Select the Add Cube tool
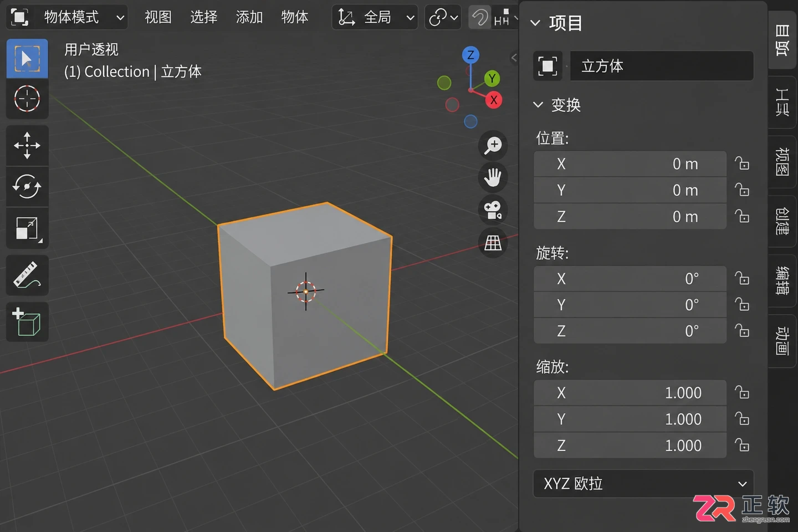This screenshot has width=798, height=532. [27, 322]
